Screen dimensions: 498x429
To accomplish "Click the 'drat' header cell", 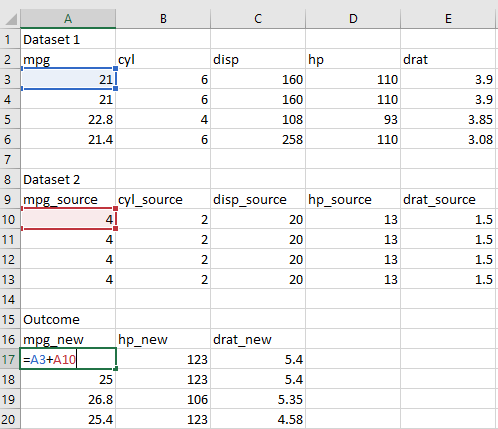I will (x=448, y=59).
